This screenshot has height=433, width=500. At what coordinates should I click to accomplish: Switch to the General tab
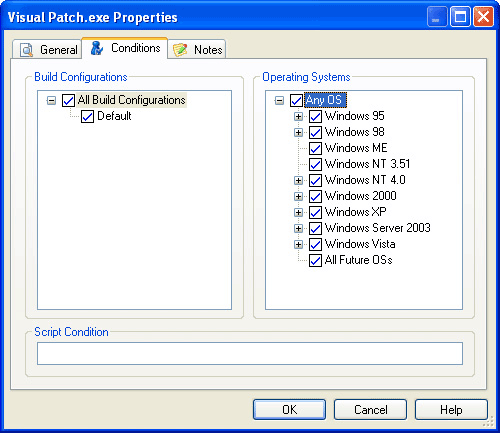[47, 50]
